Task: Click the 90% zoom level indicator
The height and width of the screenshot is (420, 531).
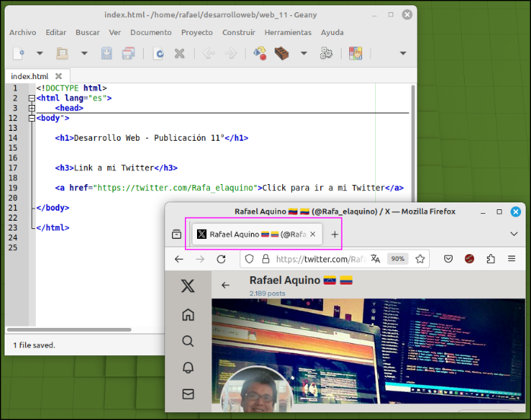Action: 398,259
